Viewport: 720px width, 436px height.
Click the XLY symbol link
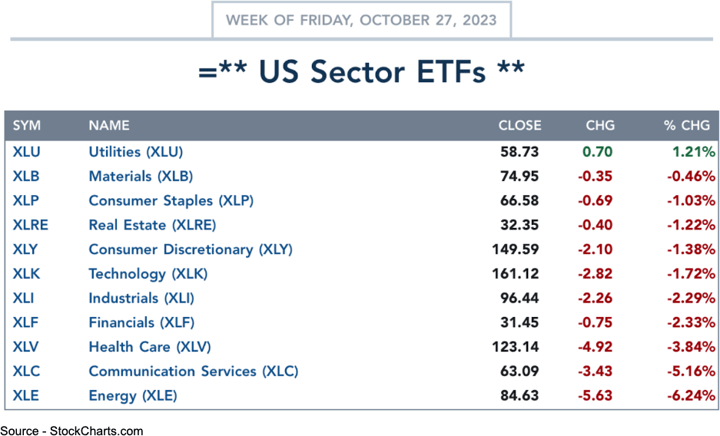tap(26, 249)
